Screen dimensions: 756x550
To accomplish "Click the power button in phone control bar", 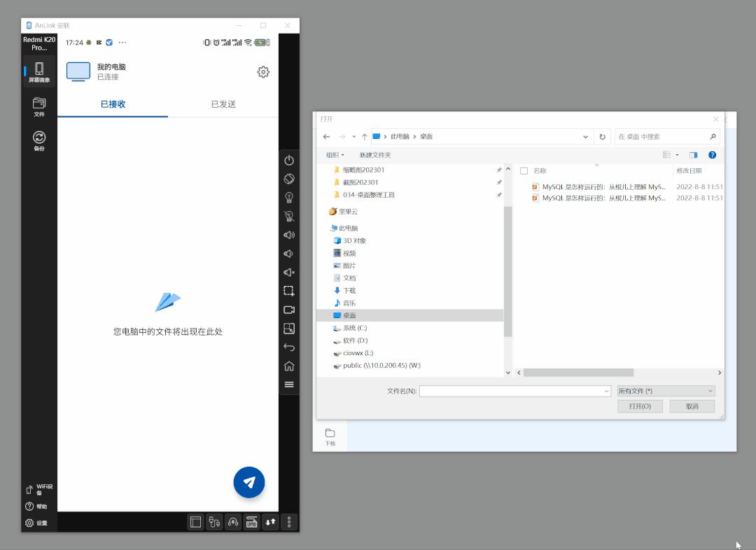I will click(x=289, y=160).
